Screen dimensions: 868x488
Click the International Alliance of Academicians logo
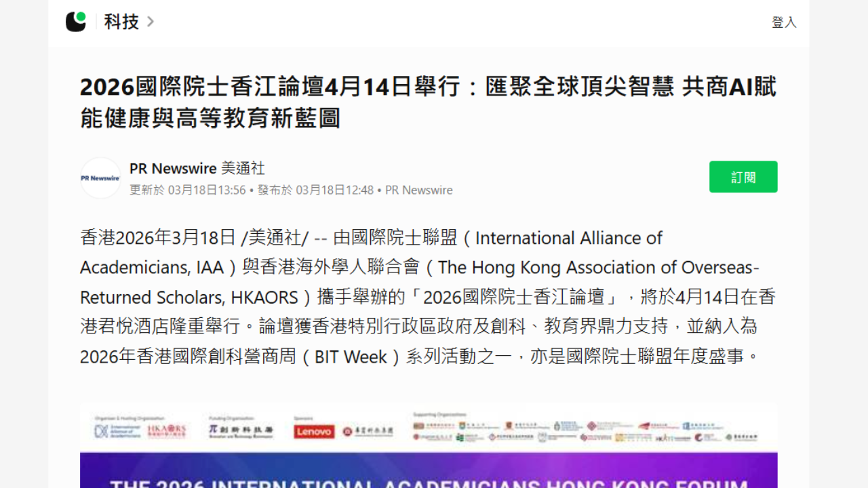117,431
